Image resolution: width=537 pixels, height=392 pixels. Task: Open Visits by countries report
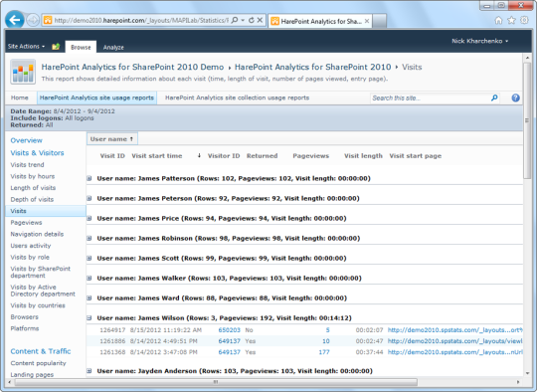pyautogui.click(x=38, y=305)
